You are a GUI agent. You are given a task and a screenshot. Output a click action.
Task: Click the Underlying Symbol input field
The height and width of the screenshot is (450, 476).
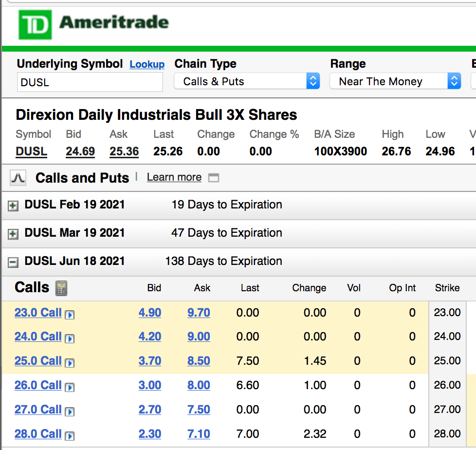(90, 82)
